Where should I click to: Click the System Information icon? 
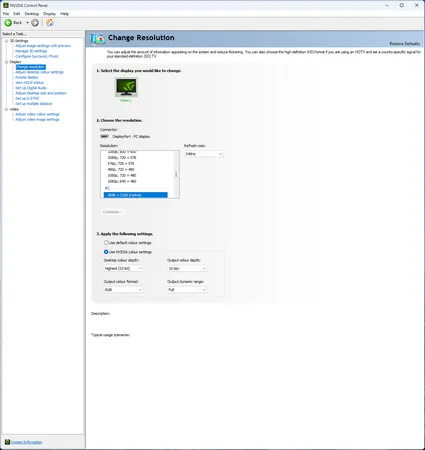7,442
